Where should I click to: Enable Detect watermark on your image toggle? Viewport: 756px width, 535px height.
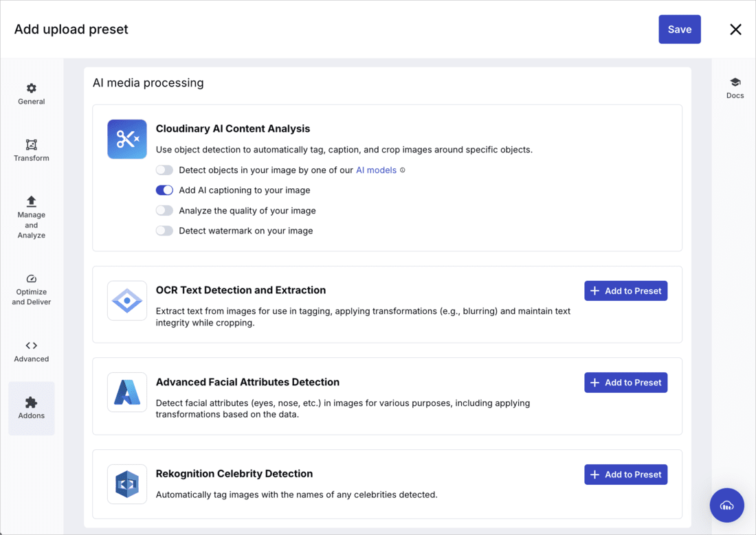pos(164,231)
